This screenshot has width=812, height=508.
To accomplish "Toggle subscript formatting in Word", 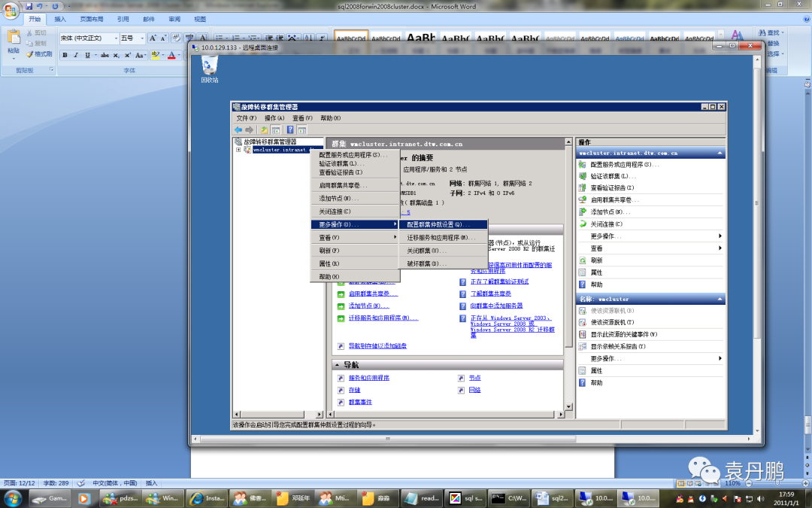I will pyautogui.click(x=116, y=55).
